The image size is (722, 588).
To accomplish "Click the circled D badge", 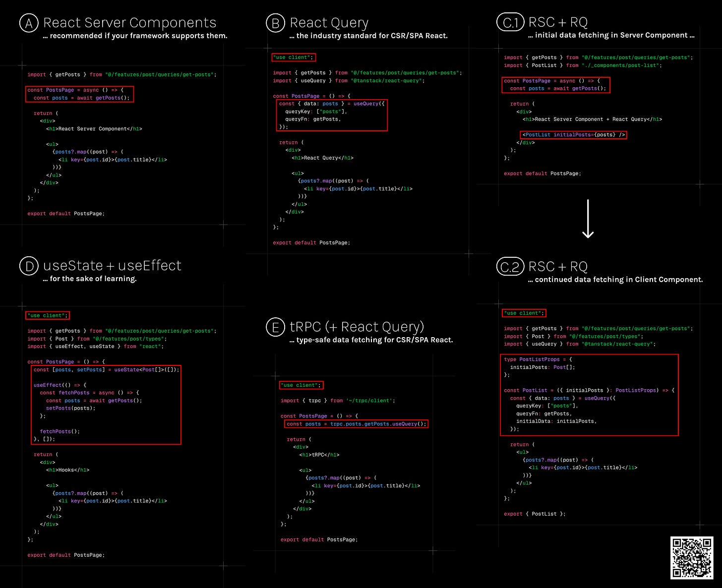I will click(29, 266).
